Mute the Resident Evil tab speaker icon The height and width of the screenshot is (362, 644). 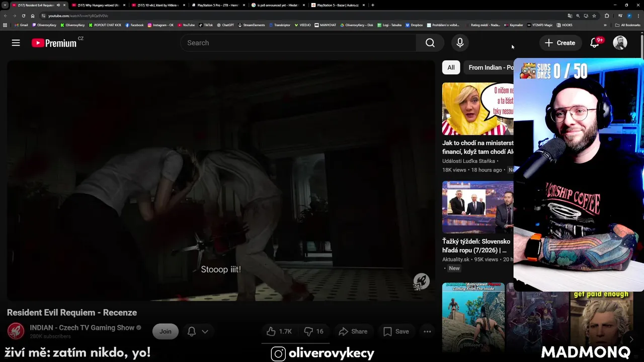click(x=58, y=5)
